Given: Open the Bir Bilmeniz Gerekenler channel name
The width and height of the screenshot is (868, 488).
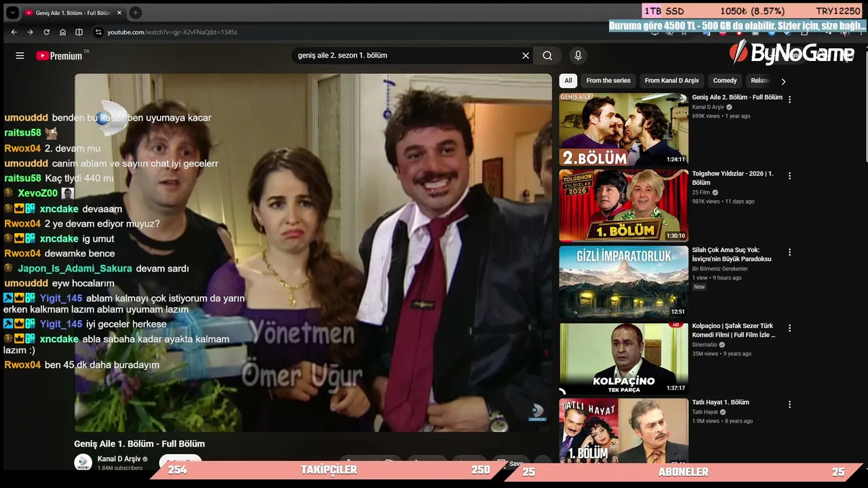Looking at the screenshot, I should point(719,269).
